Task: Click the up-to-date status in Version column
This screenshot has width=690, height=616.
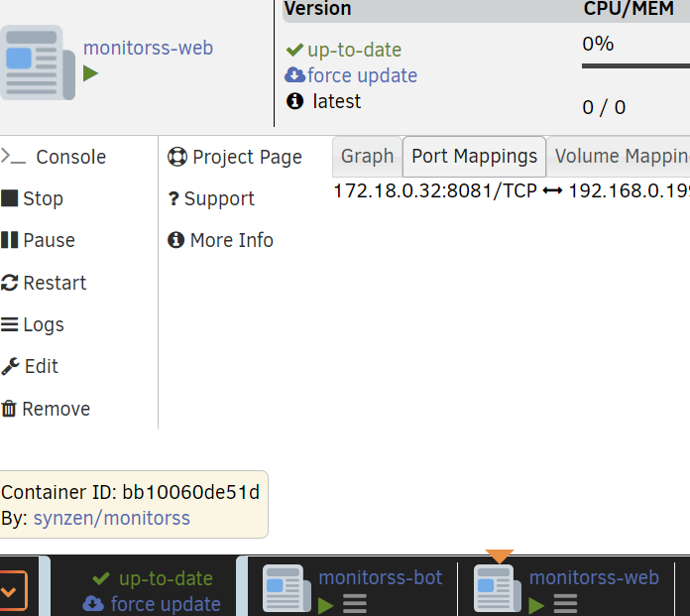Action: [354, 50]
